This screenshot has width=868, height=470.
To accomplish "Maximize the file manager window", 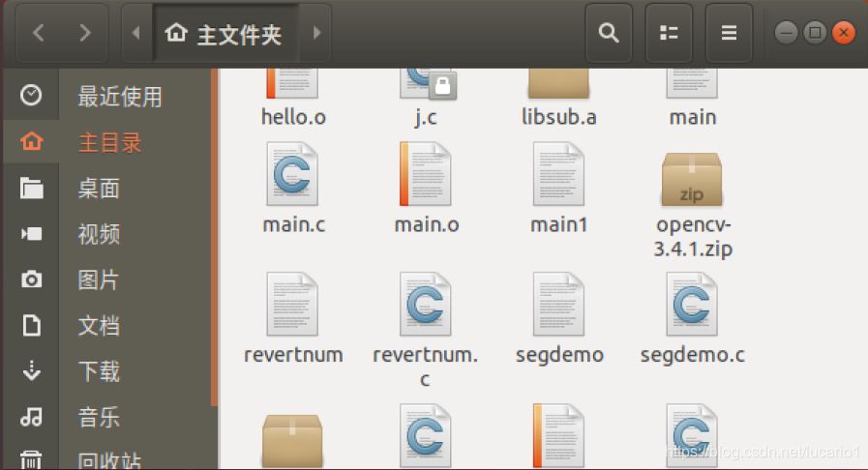I will tap(815, 33).
